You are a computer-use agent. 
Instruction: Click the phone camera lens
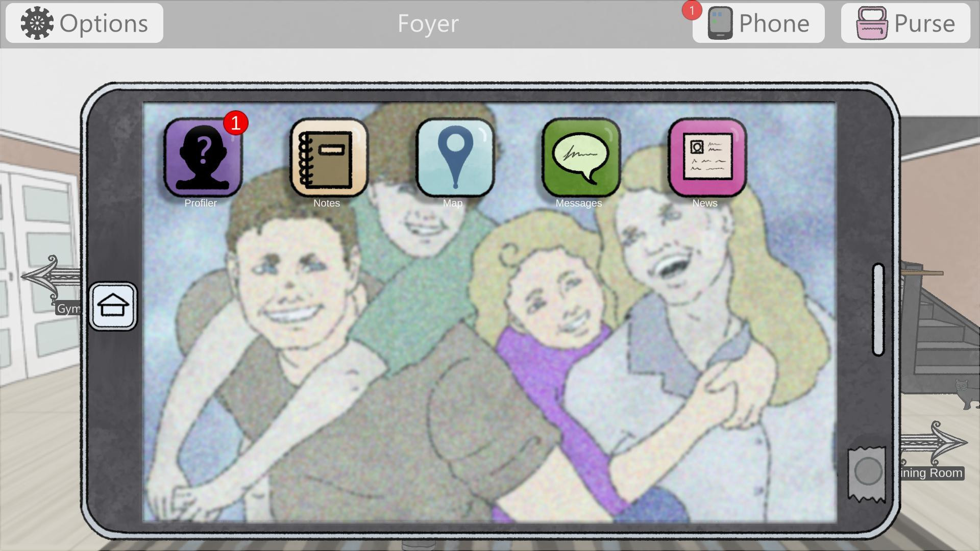[x=868, y=471]
